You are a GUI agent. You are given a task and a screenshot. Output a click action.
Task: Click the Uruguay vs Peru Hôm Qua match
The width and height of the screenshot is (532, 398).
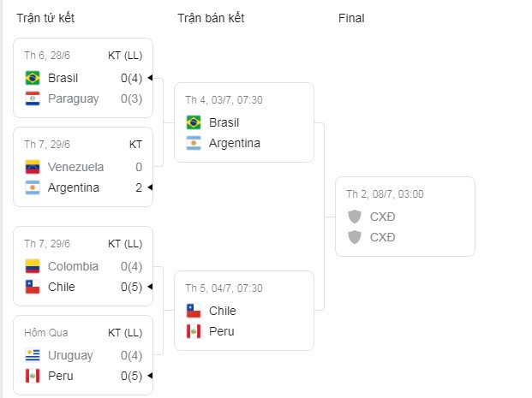[x=83, y=354]
